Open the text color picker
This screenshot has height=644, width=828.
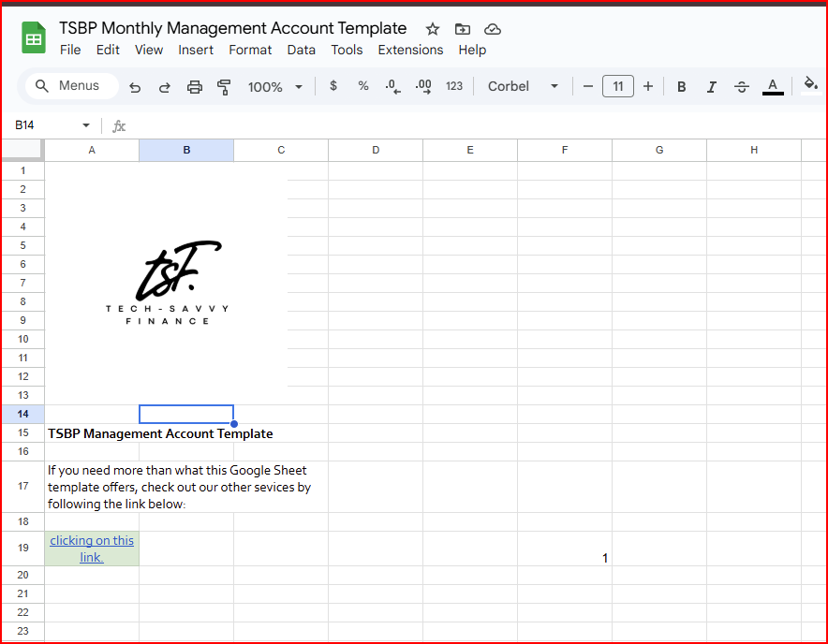(772, 86)
